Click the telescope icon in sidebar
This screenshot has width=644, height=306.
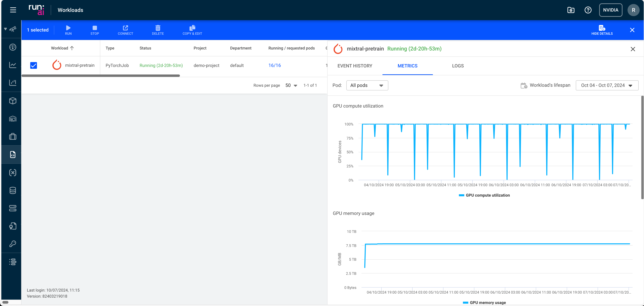click(13, 29)
